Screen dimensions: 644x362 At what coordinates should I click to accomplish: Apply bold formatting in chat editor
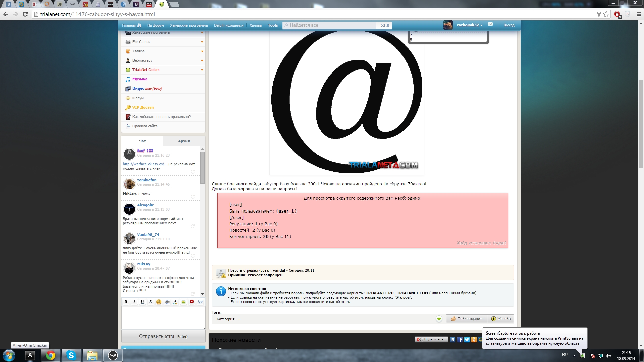click(x=126, y=302)
